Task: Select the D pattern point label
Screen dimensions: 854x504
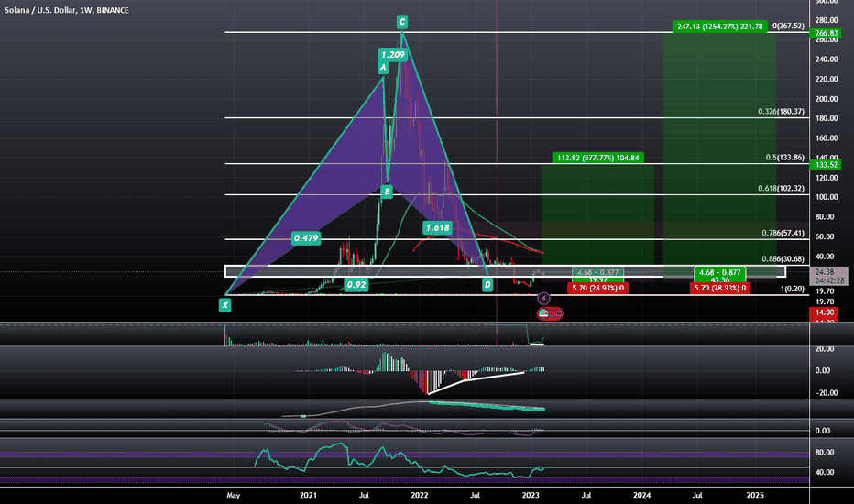Action: tap(487, 284)
